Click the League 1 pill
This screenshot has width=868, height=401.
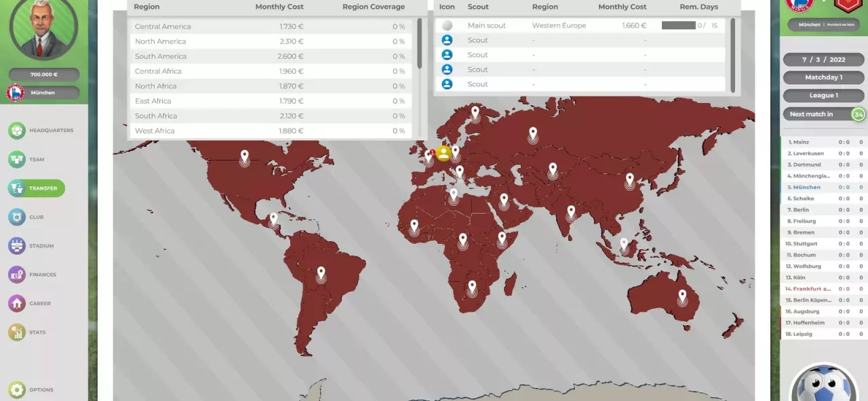(823, 96)
